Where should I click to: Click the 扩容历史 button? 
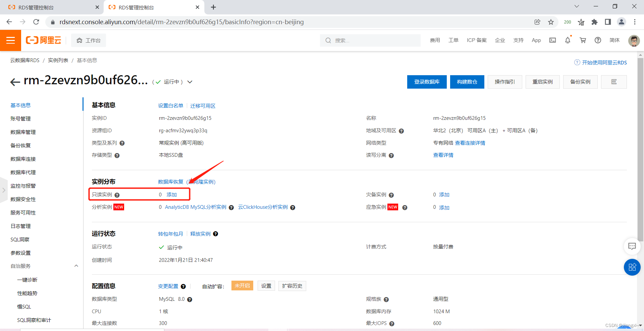(x=292, y=286)
